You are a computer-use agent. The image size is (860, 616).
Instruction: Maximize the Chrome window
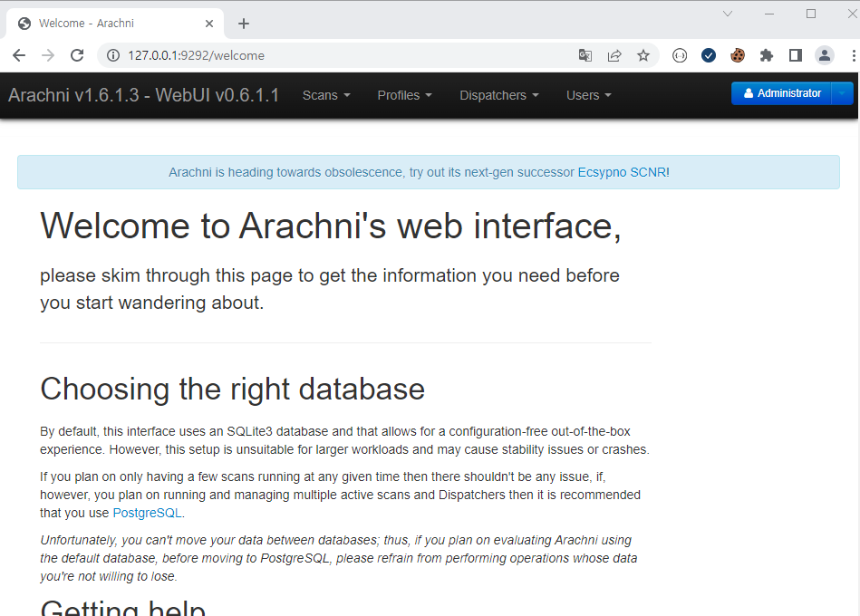[x=811, y=14]
